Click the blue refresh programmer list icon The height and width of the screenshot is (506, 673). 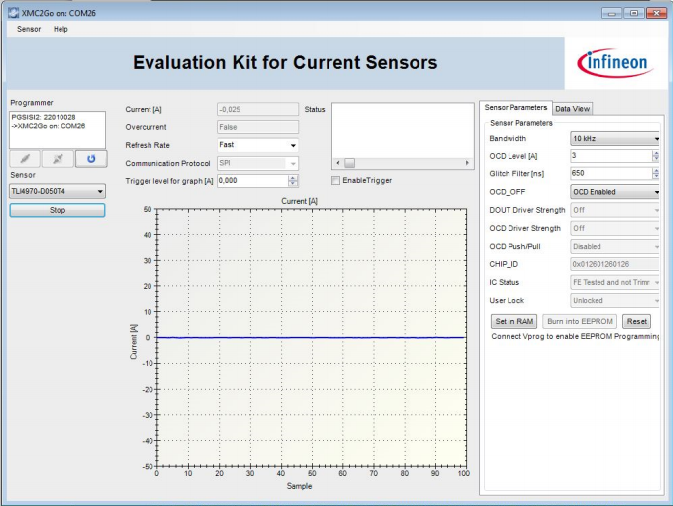[91, 159]
